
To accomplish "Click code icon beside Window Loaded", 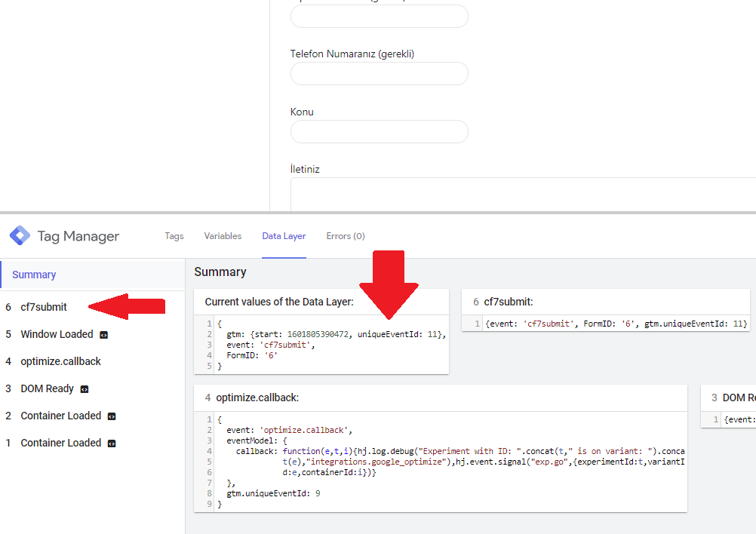I will (x=103, y=335).
